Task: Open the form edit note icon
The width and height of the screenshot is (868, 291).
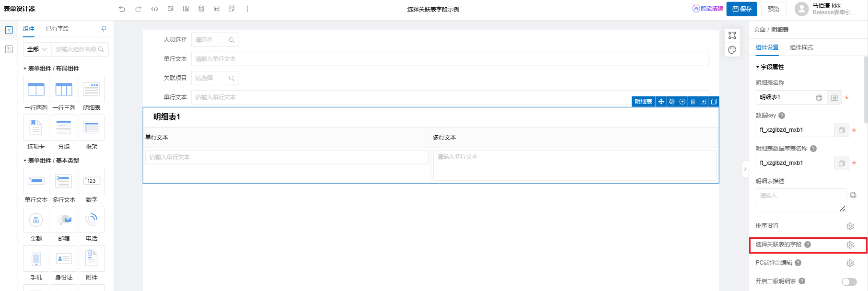Action: tap(232, 9)
